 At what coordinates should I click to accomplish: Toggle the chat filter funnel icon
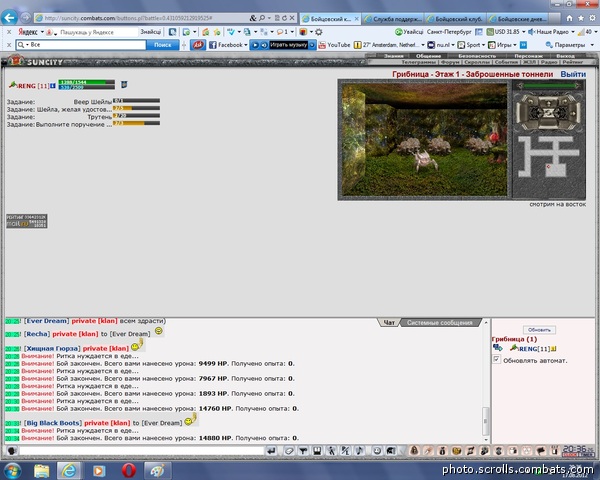303,451
